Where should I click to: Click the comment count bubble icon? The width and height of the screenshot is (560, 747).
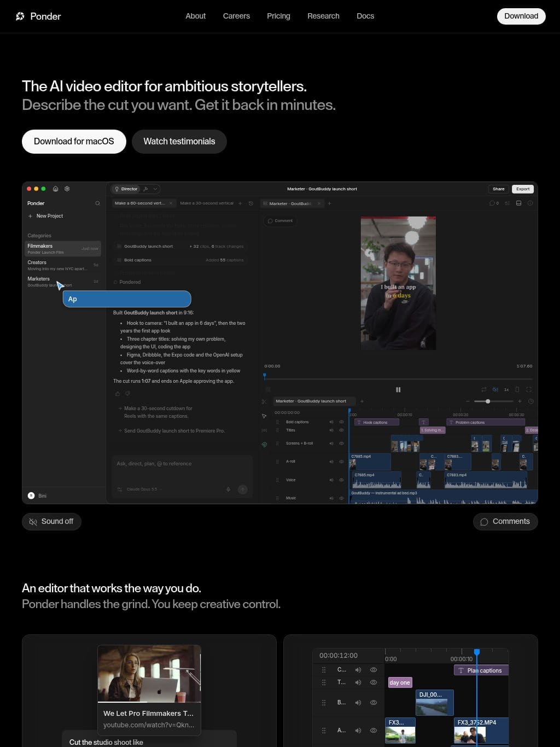494,203
